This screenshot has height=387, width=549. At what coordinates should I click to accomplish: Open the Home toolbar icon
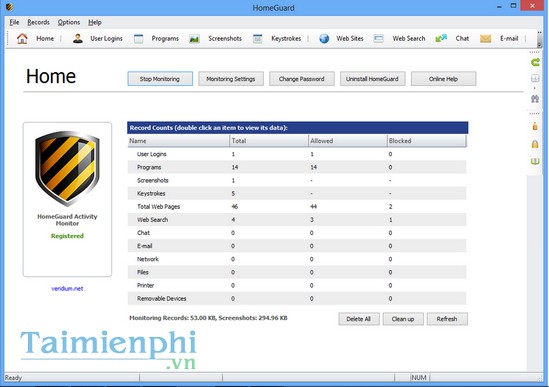click(x=22, y=39)
